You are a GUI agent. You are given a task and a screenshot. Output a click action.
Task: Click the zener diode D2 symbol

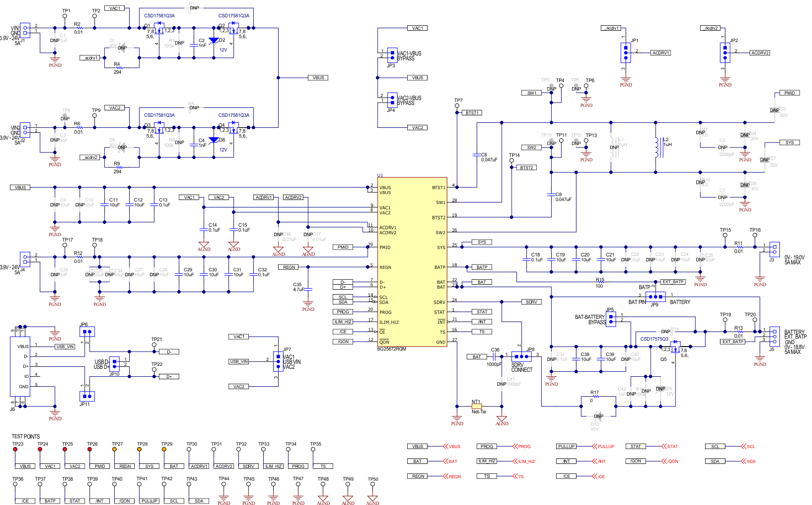click(213, 42)
